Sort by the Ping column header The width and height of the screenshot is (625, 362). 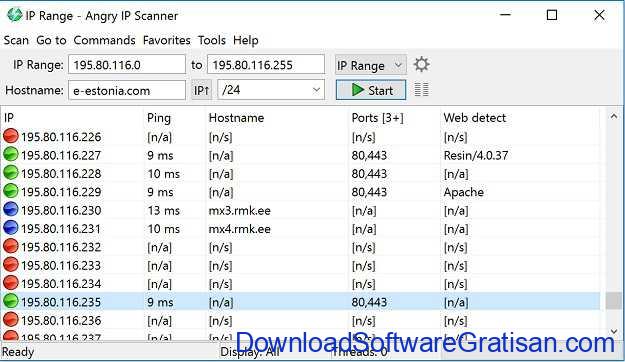coord(174,118)
